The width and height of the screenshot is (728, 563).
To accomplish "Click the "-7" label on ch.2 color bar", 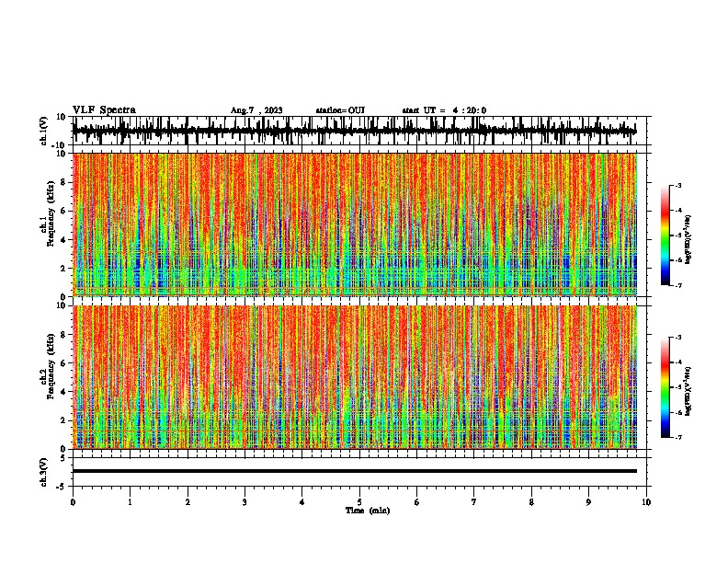I will coord(677,437).
